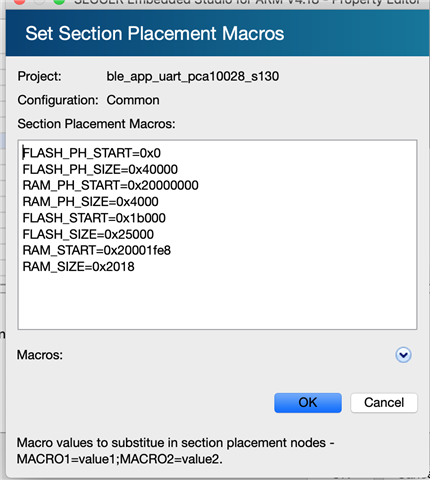Expand the Macros chevron dropdown
The height and width of the screenshot is (480, 430).
point(403,355)
